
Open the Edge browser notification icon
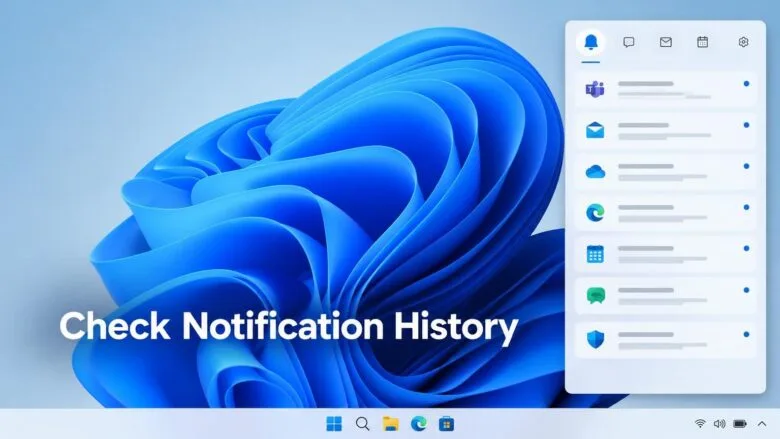pyautogui.click(x=595, y=213)
